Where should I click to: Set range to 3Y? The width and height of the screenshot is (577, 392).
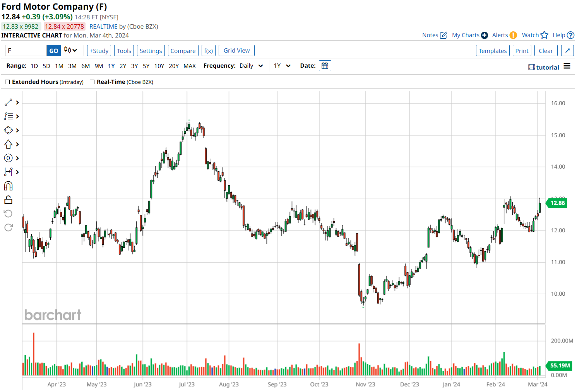(135, 66)
